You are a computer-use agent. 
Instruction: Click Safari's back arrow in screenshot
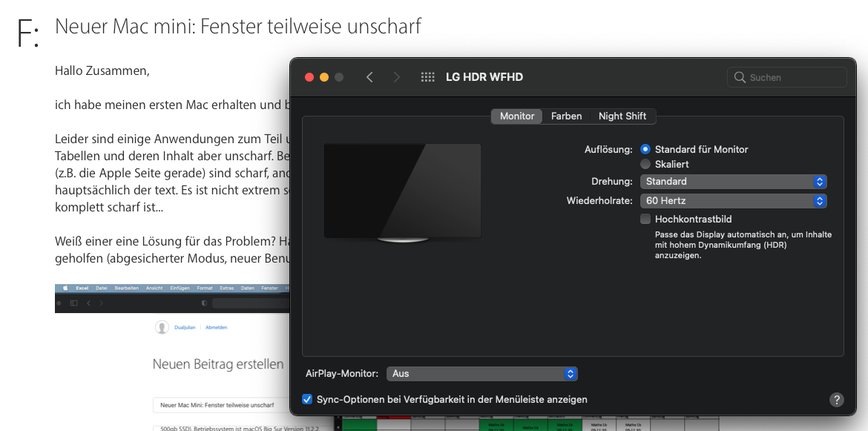pyautogui.click(x=88, y=303)
